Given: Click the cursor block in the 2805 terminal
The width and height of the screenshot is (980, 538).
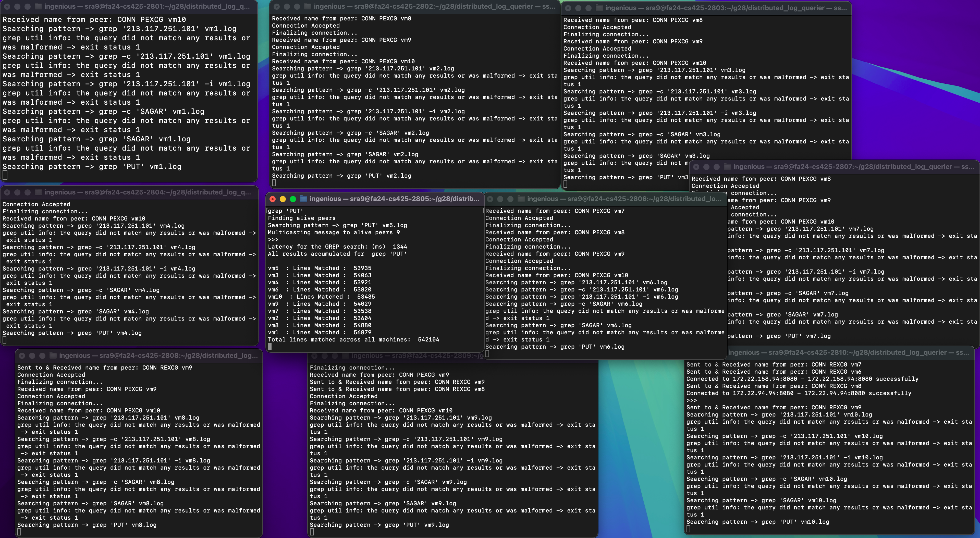Looking at the screenshot, I should click(270, 347).
